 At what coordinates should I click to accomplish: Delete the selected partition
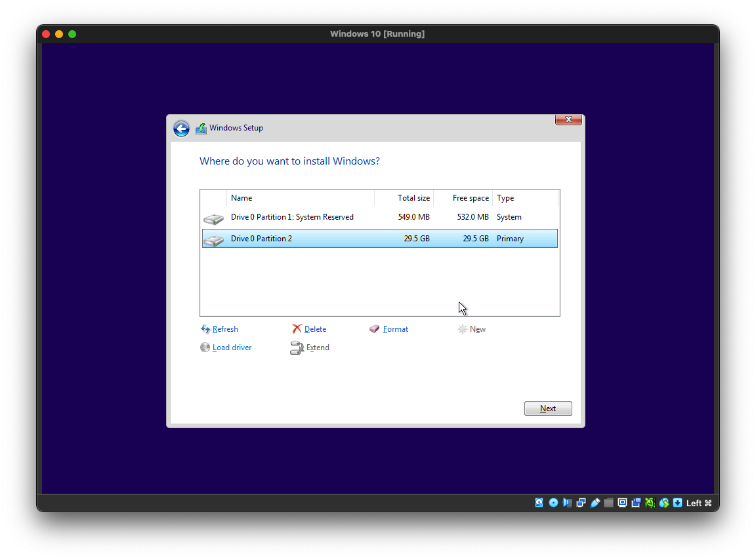314,329
